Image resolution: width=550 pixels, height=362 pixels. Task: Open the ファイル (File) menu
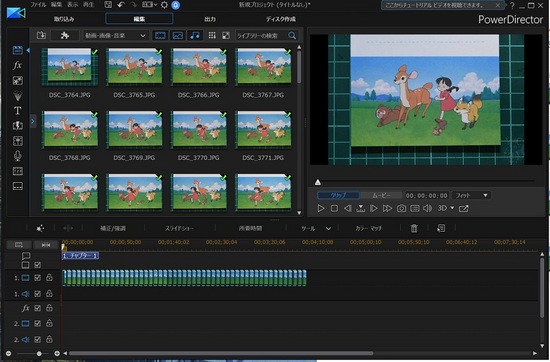coord(39,5)
